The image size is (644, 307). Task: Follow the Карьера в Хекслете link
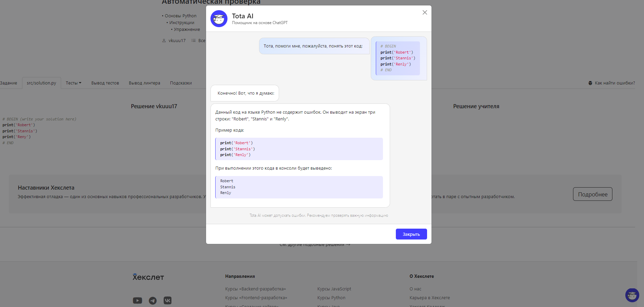tap(429, 298)
